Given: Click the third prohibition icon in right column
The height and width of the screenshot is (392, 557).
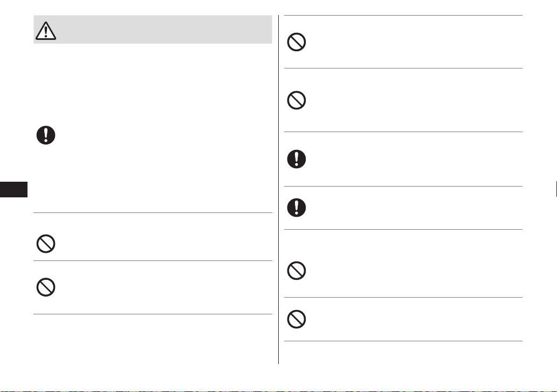Looking at the screenshot, I should [x=296, y=271].
